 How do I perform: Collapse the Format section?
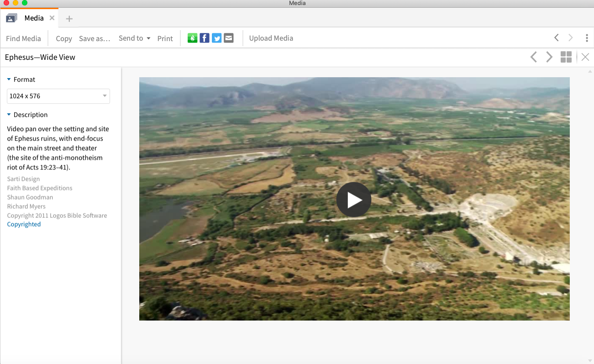pyautogui.click(x=10, y=79)
